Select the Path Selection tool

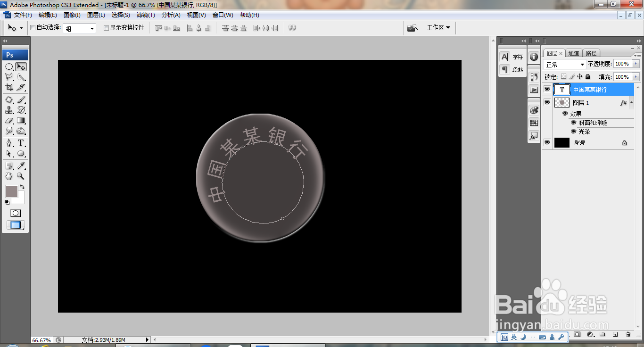pyautogui.click(x=9, y=153)
